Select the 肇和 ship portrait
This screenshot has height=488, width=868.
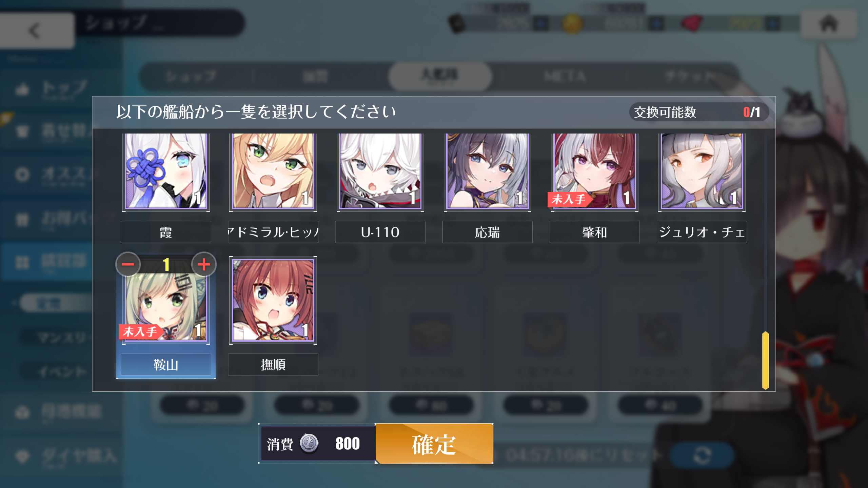(594, 171)
